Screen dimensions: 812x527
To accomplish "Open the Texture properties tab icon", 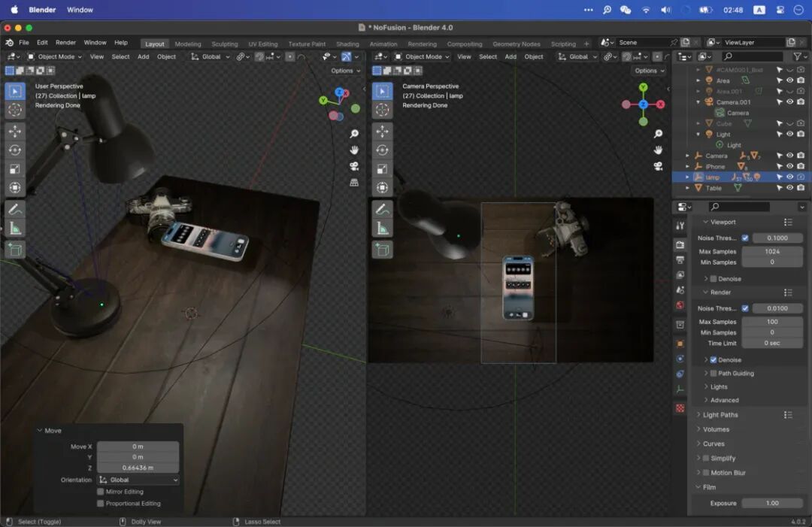I will pos(680,409).
